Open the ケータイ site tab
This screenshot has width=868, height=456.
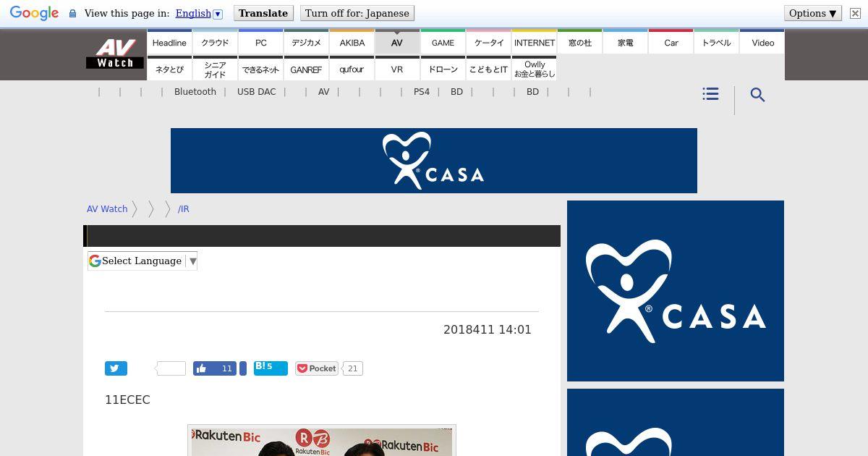click(x=488, y=43)
